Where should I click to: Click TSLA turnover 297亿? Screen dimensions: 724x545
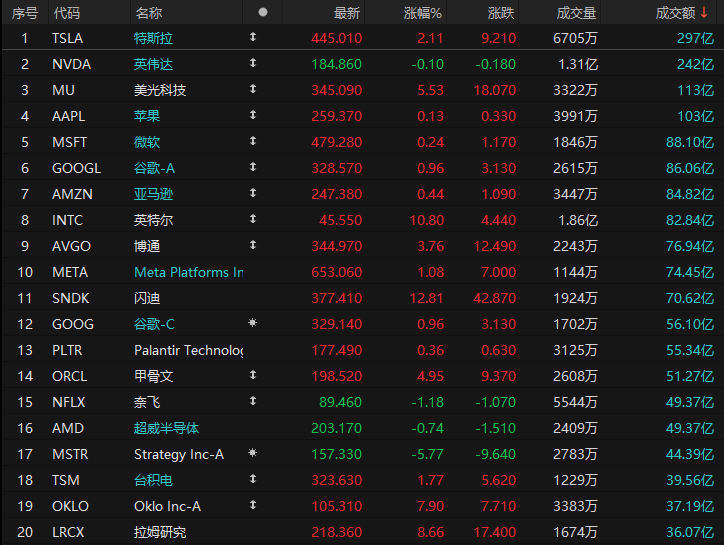695,38
